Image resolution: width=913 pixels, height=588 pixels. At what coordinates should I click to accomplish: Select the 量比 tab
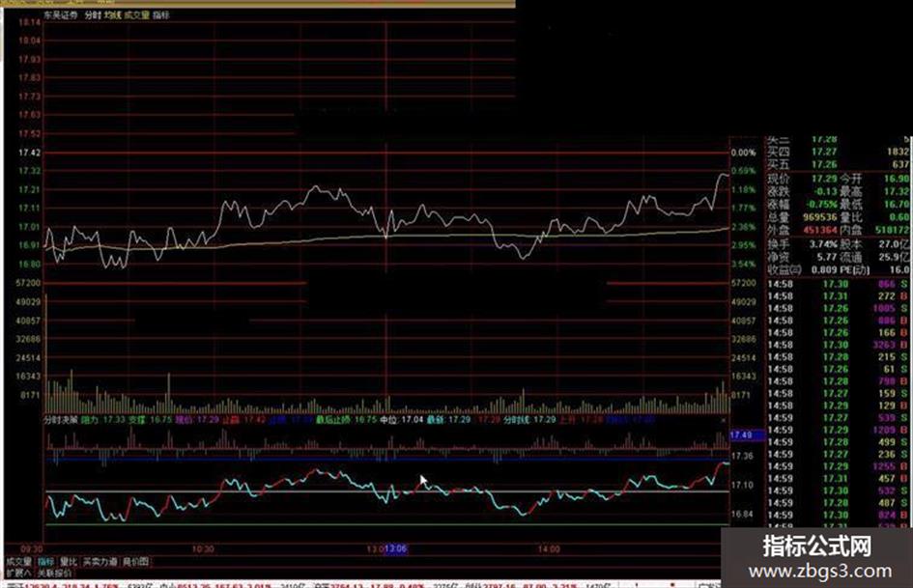point(69,562)
